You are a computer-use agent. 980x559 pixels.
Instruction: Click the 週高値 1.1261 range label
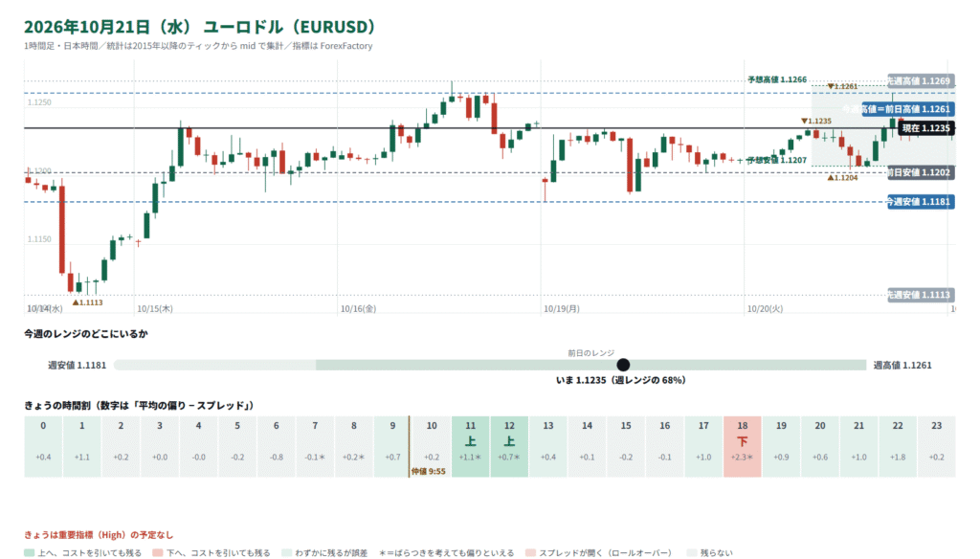[x=902, y=365]
